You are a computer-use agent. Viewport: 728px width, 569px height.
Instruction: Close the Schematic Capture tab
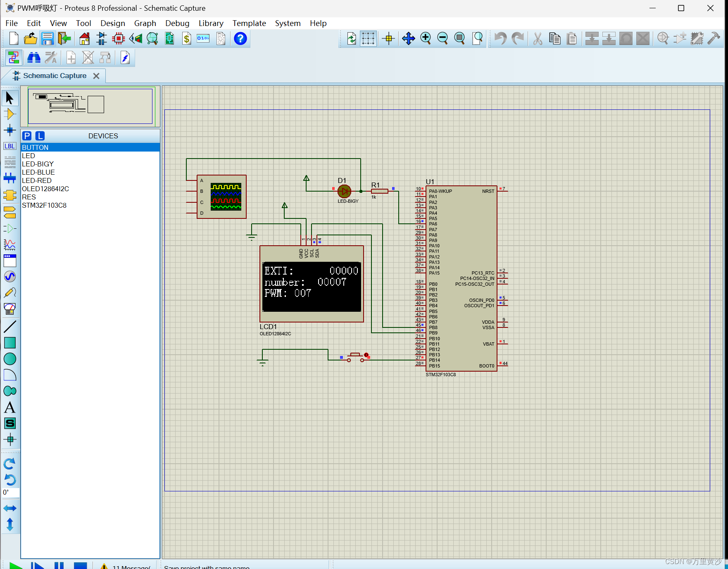[x=96, y=76]
